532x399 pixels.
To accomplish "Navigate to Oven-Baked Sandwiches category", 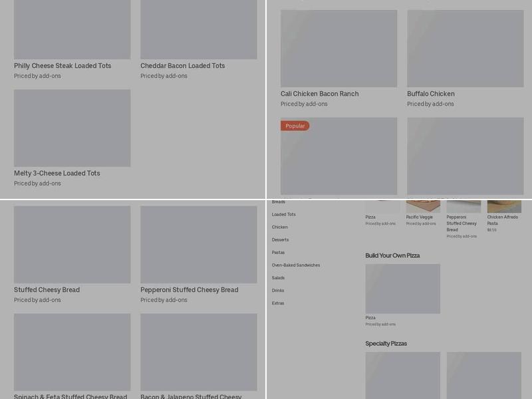I will pyautogui.click(x=296, y=265).
